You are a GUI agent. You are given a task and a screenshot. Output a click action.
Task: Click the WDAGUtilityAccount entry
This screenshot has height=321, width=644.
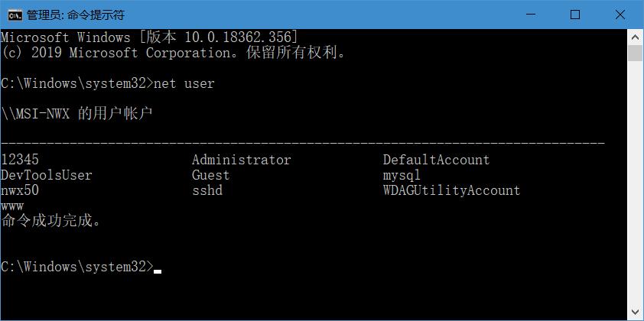451,190
